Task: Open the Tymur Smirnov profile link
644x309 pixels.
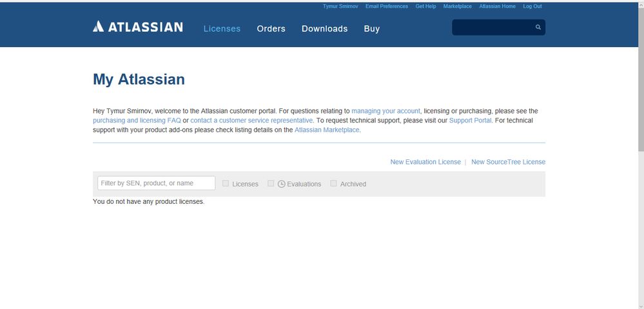Action: tap(340, 6)
